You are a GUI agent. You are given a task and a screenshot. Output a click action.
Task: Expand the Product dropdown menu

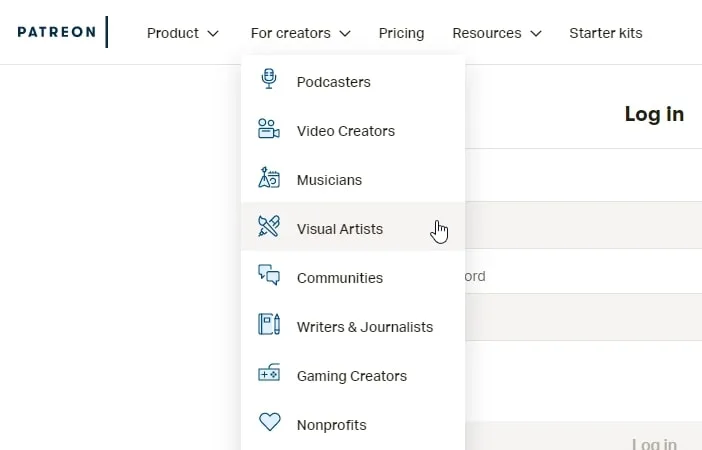(x=182, y=33)
